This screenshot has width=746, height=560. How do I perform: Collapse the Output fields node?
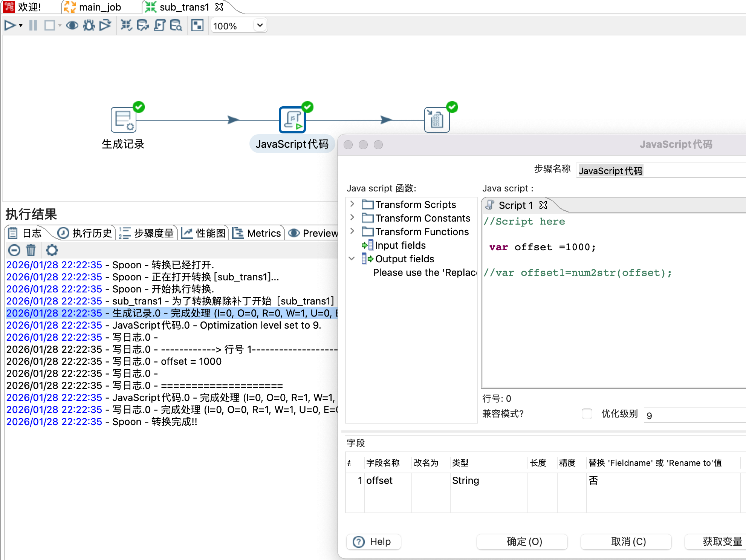click(x=352, y=259)
